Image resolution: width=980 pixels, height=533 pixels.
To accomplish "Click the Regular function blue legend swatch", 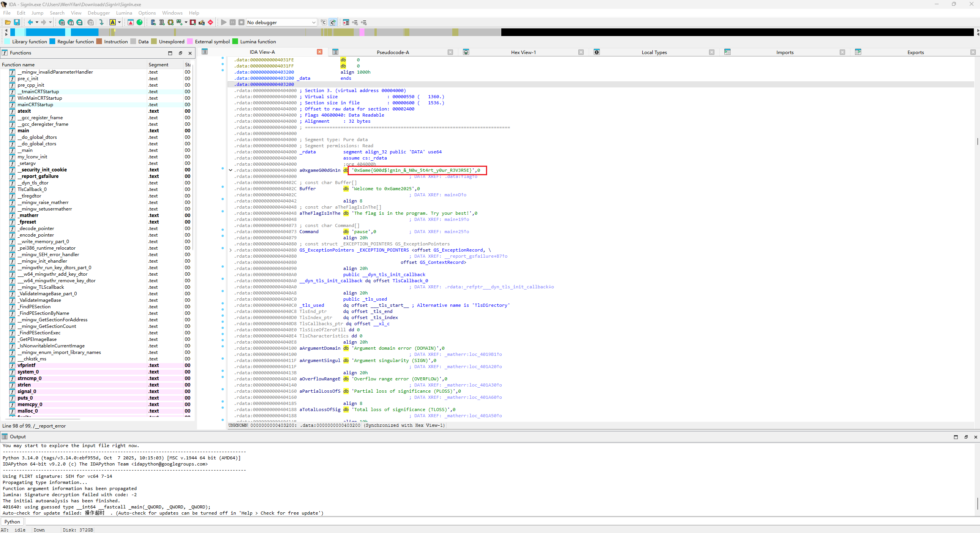I will (x=53, y=41).
